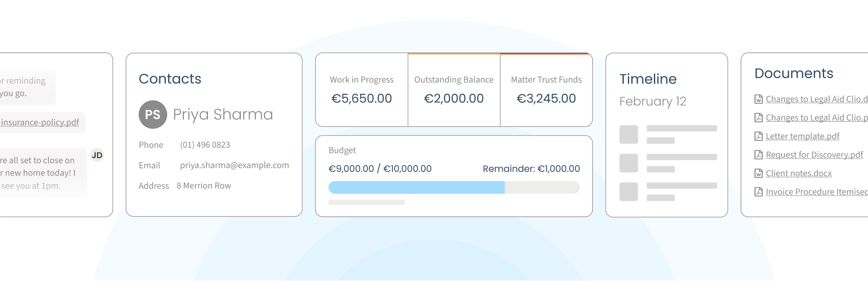Click the Word icon next to Client notes.docx
This screenshot has height=281, width=868.
(758, 173)
